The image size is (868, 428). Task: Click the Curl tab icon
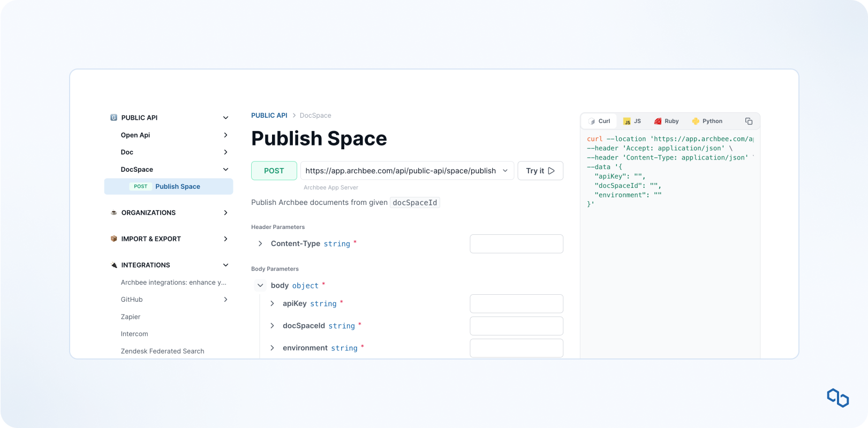[x=592, y=121]
